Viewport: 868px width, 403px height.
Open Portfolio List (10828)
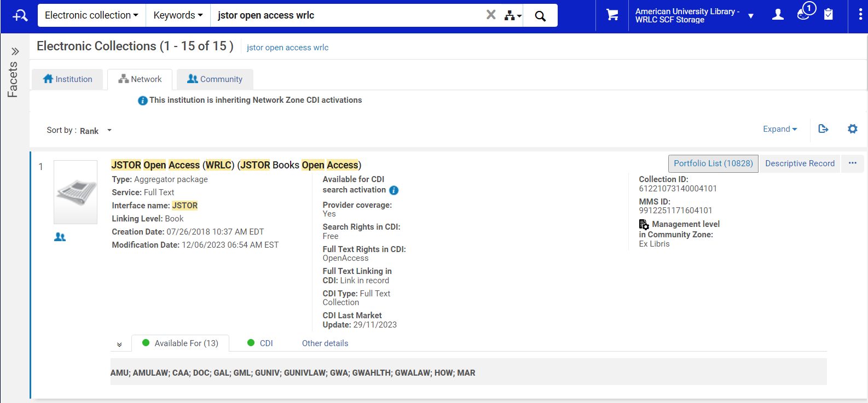click(x=713, y=163)
